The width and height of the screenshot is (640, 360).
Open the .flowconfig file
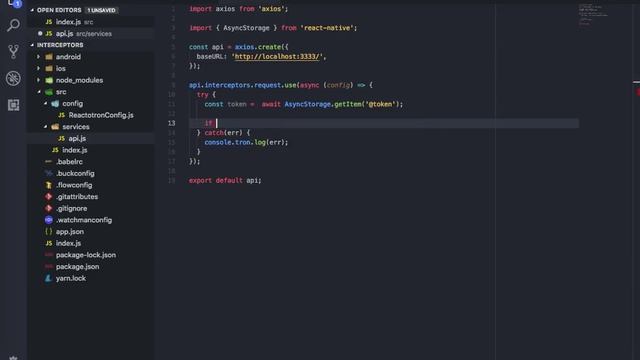[74, 185]
